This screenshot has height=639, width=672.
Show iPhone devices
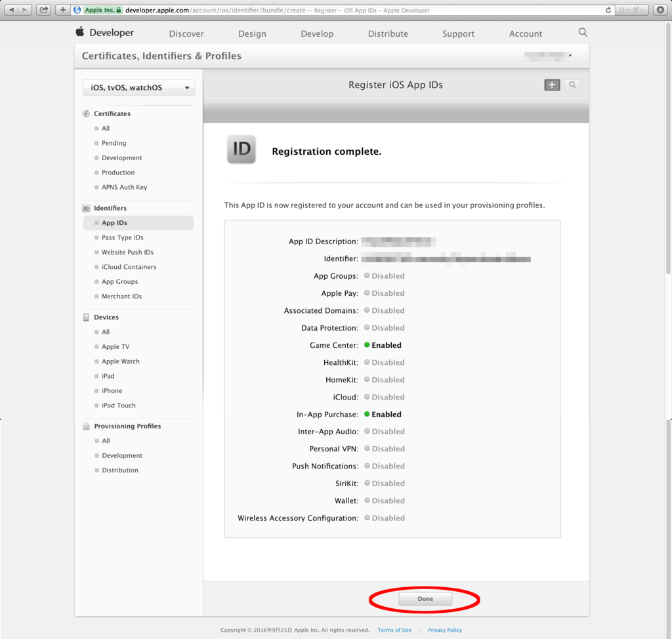pyautogui.click(x=112, y=391)
